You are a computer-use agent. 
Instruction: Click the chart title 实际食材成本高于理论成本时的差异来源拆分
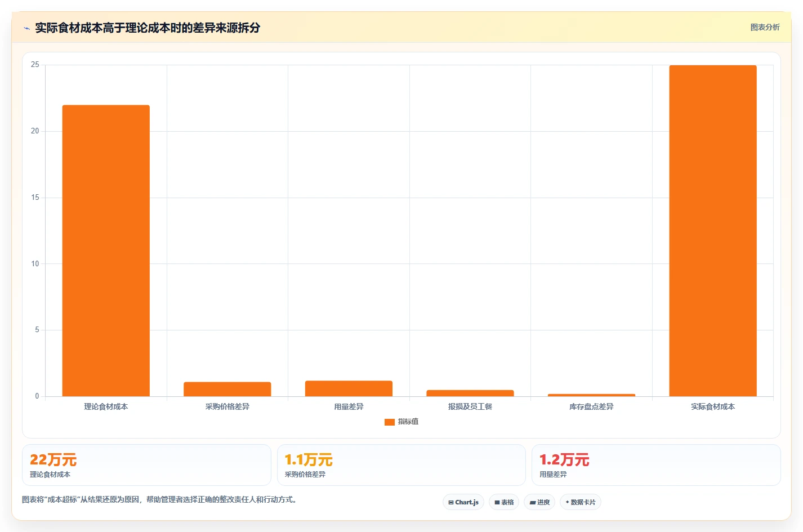[148, 28]
